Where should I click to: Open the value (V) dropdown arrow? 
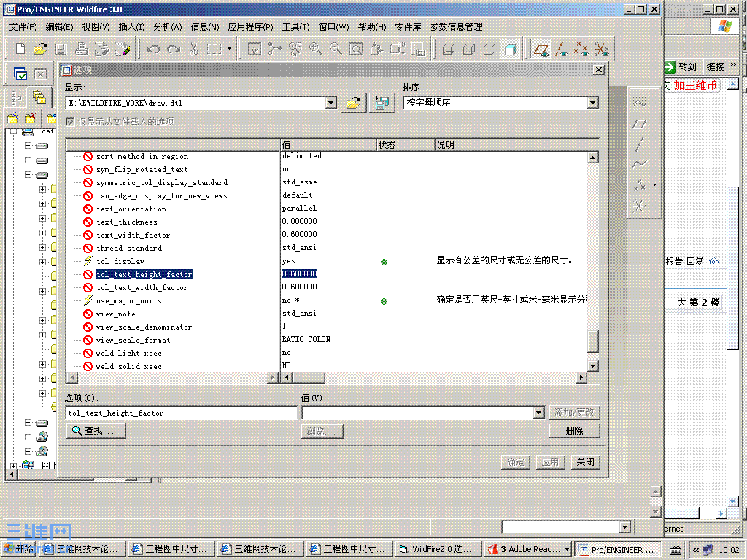[x=539, y=413]
